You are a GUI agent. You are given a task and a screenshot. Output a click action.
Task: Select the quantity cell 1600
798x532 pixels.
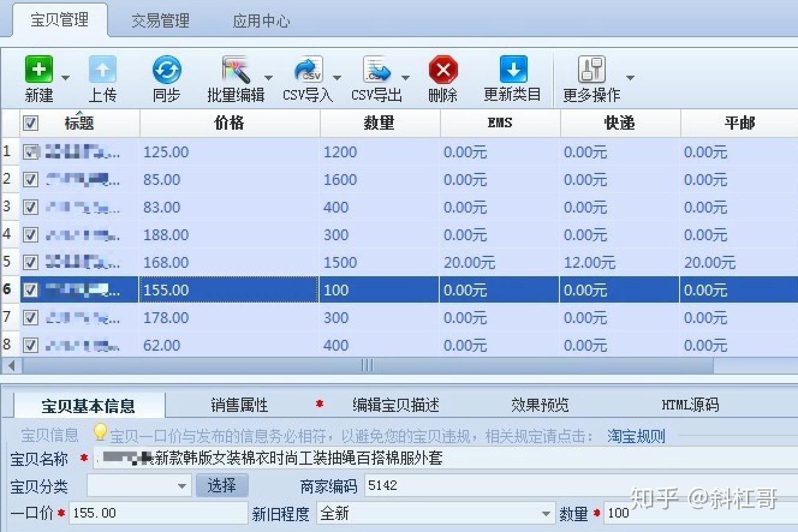click(380, 180)
